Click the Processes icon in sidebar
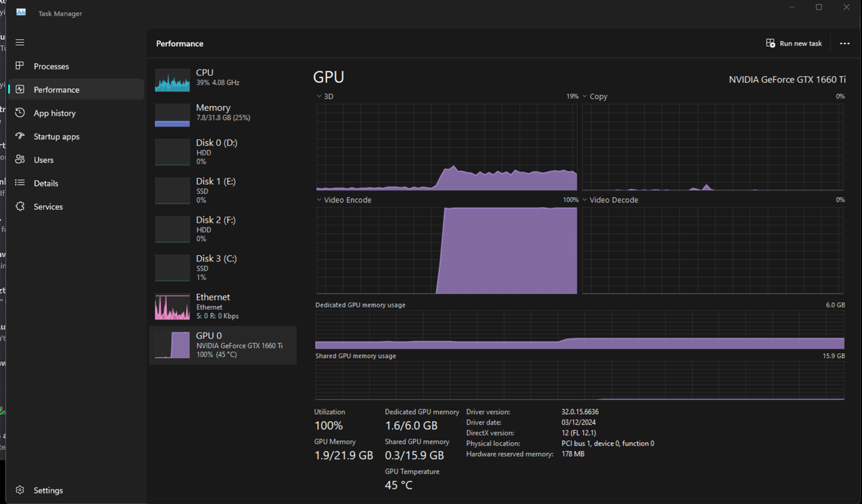 [20, 66]
